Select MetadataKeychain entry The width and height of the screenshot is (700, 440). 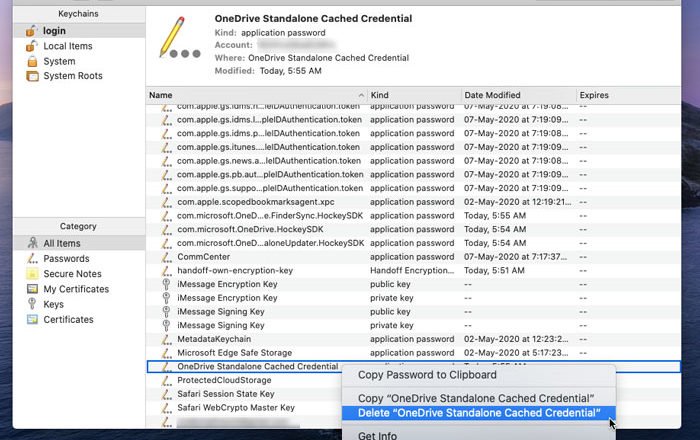coord(413,339)
